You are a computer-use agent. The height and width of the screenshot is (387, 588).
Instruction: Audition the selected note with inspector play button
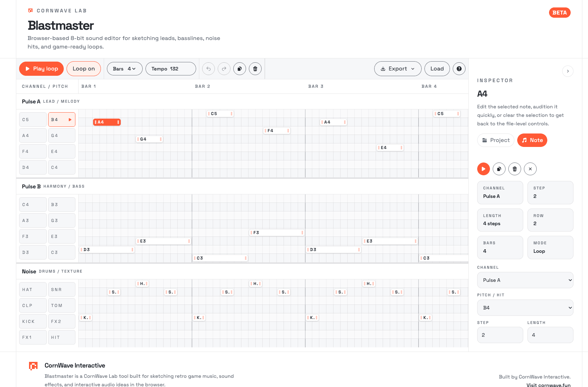click(x=484, y=169)
